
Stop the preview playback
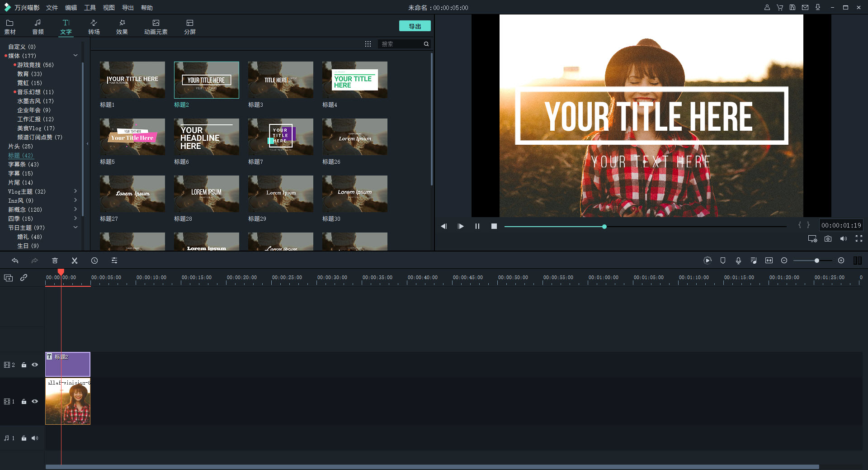click(494, 226)
